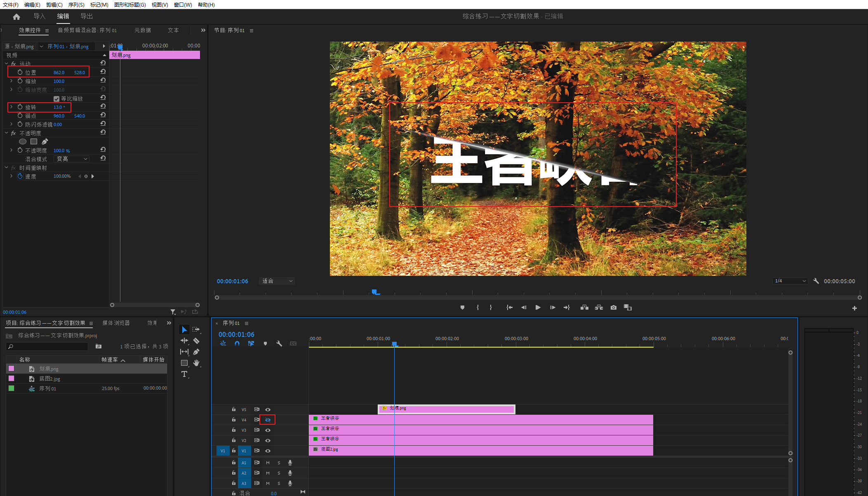Screen dimensions: 868x496
Task: Select the Hand tool
Action: point(196,363)
